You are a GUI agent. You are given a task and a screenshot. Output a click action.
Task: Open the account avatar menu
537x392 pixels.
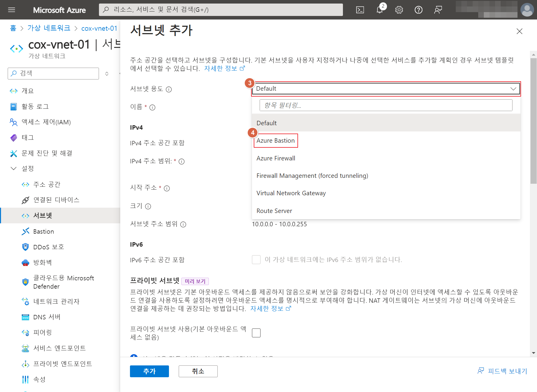[527, 10]
